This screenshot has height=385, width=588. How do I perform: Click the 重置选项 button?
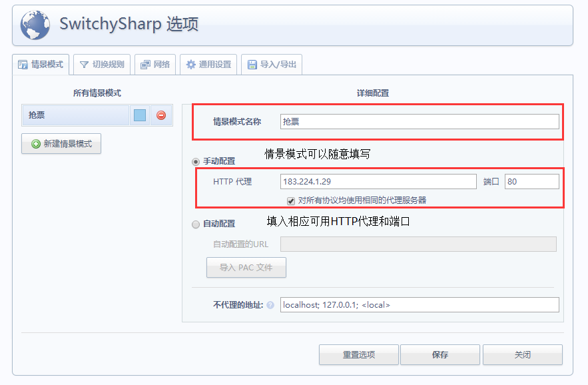point(359,354)
